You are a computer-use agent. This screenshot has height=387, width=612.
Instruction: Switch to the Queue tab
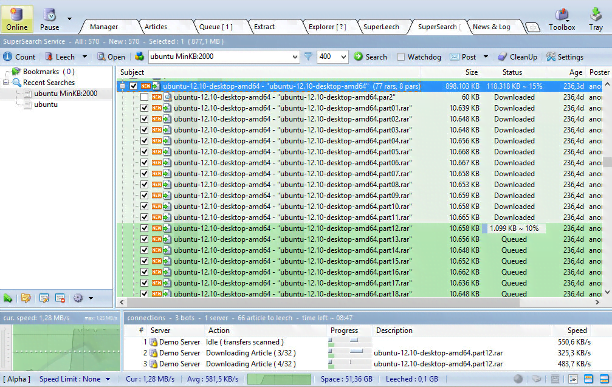[x=215, y=27]
